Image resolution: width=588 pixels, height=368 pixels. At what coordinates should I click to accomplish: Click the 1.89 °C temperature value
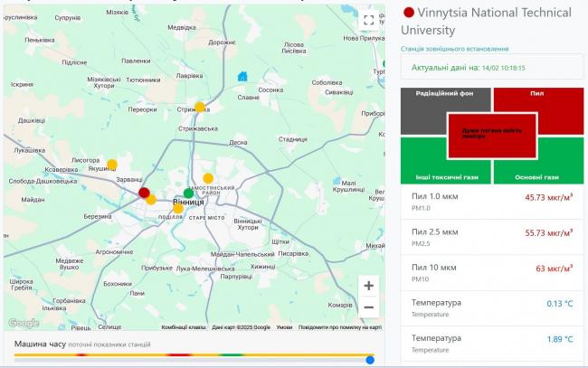coord(559,339)
